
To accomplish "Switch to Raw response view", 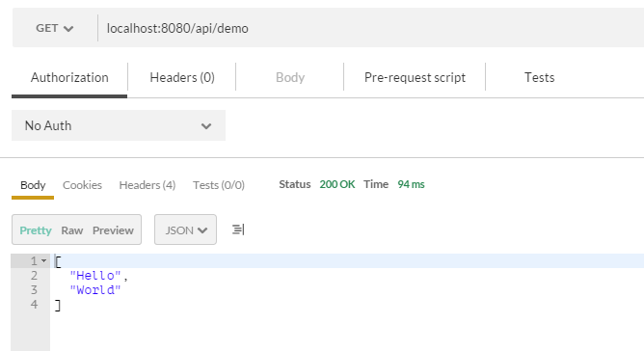I will [x=72, y=230].
